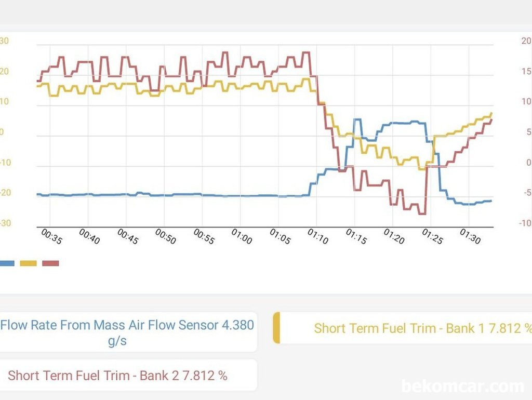The height and width of the screenshot is (400, 532).
Task: Click the blue legend swatch
Action: click(x=7, y=263)
